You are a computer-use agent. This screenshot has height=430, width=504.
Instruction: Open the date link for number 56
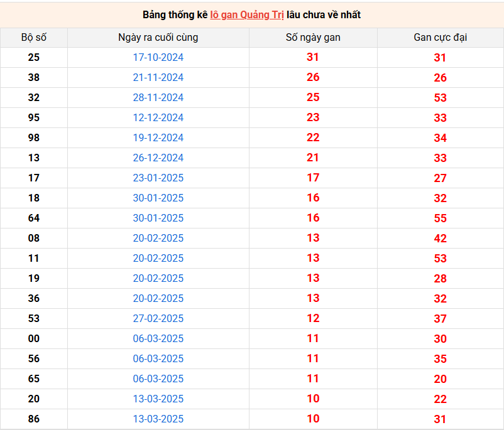158,358
